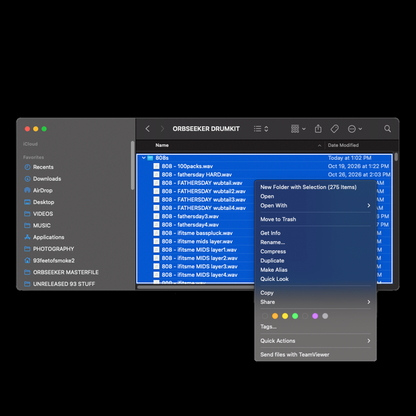Image resolution: width=416 pixels, height=416 pixels.
Task: Click the Finder back navigation arrow
Action: click(x=148, y=129)
